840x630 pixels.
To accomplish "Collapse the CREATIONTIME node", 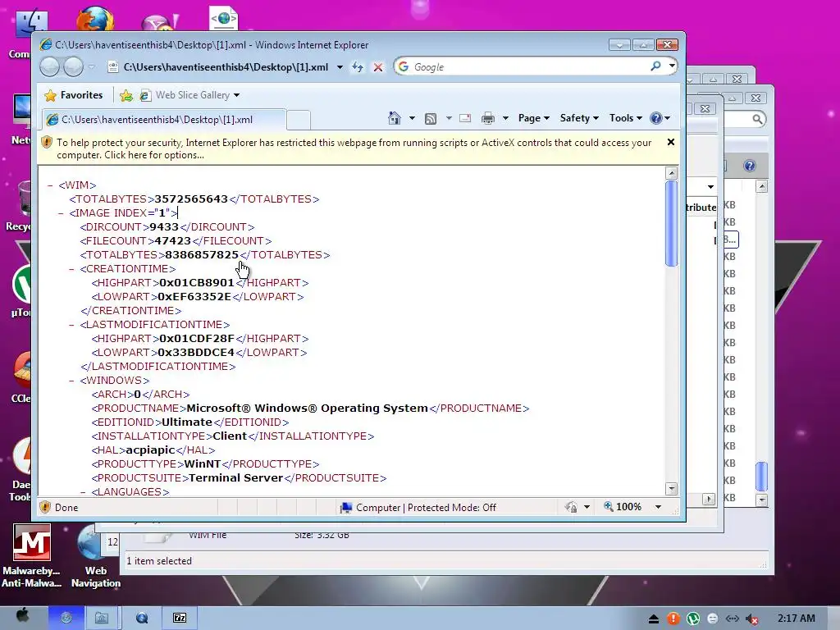I will click(x=72, y=269).
